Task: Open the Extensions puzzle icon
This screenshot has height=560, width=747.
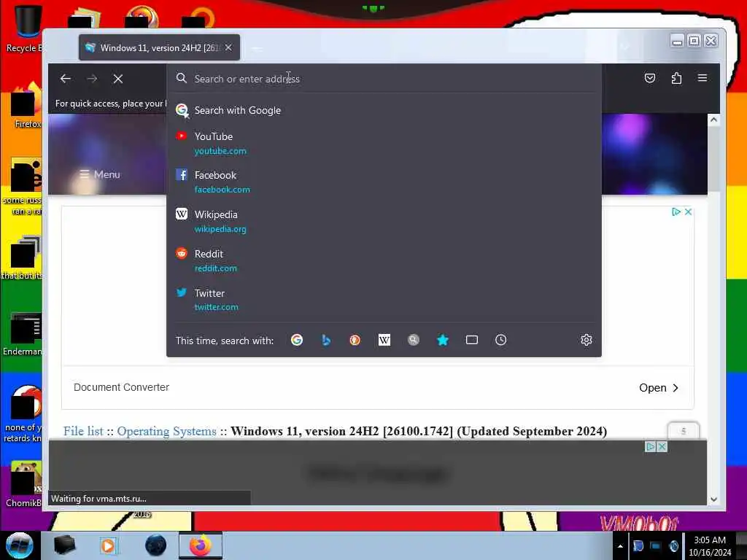Action: click(676, 78)
